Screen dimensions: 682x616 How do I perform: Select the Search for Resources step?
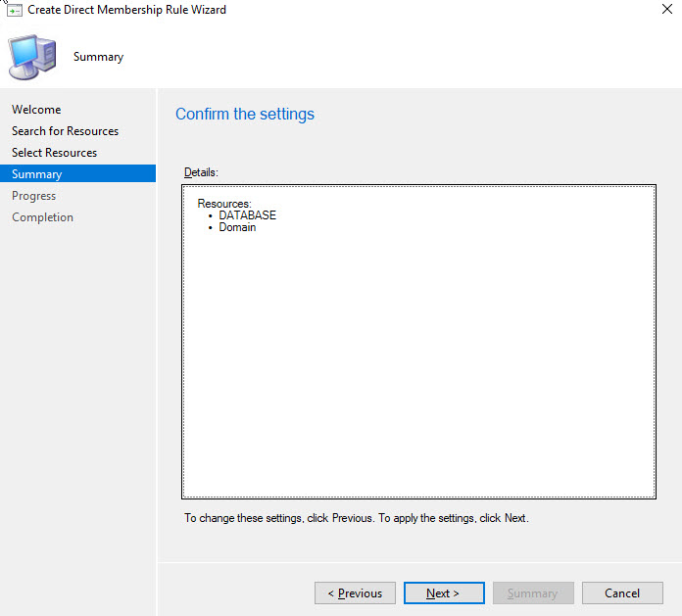(x=65, y=131)
